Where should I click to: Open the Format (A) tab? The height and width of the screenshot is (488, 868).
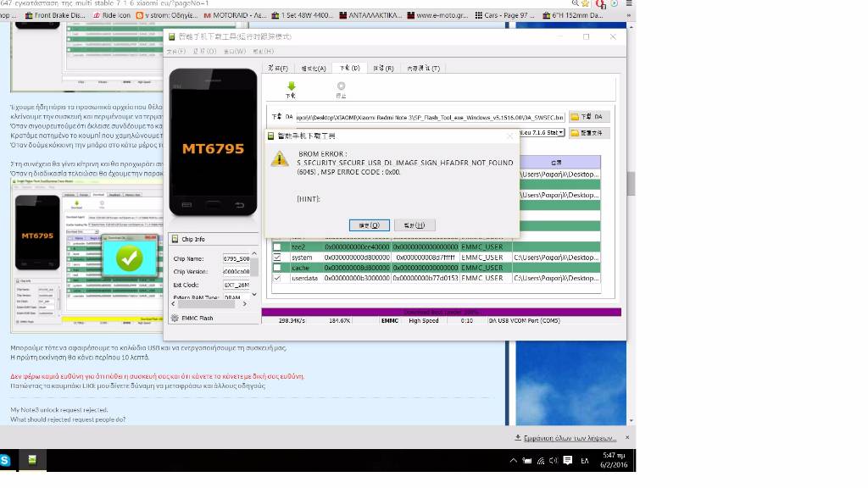coord(309,68)
